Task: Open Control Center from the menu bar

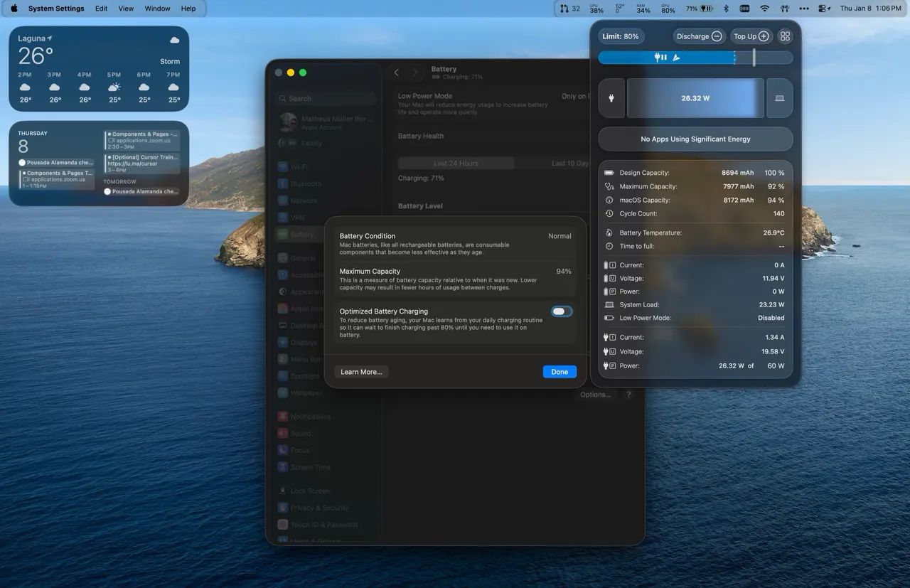Action: point(823,9)
